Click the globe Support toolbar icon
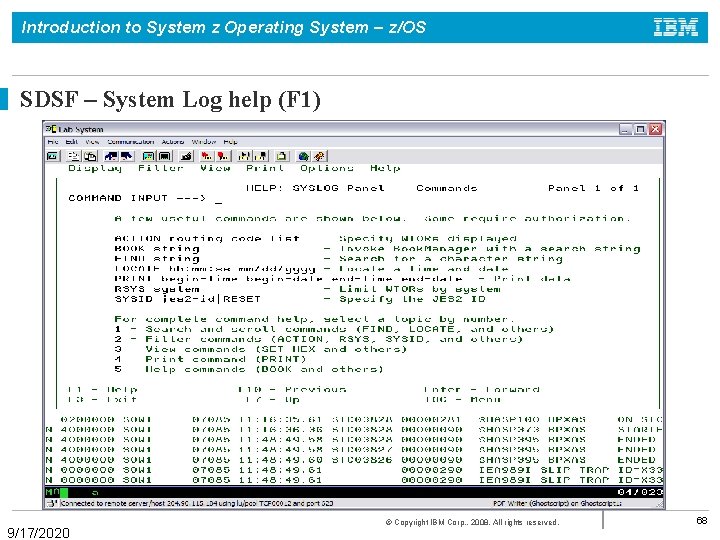Viewport: 720px width, 540px height. point(303,156)
